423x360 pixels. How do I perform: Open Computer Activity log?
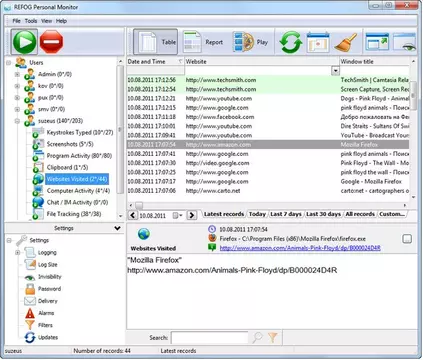click(78, 191)
